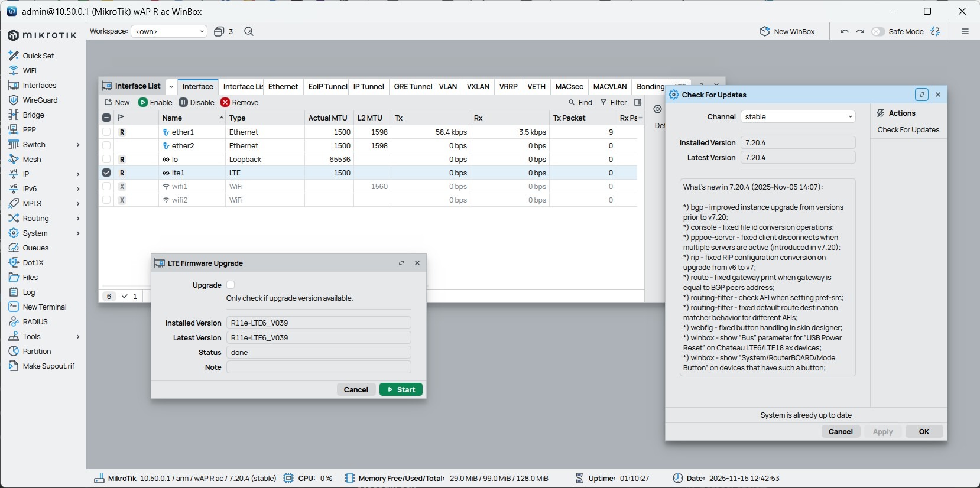Toggle the select-all checkbox in the table header
The width and height of the screenshot is (980, 488).
point(106,118)
